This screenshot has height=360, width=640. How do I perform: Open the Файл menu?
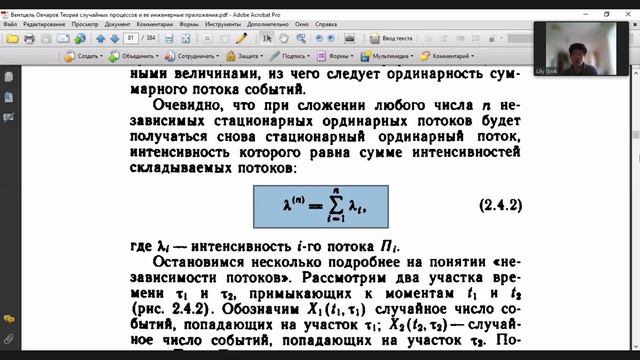tap(10, 24)
